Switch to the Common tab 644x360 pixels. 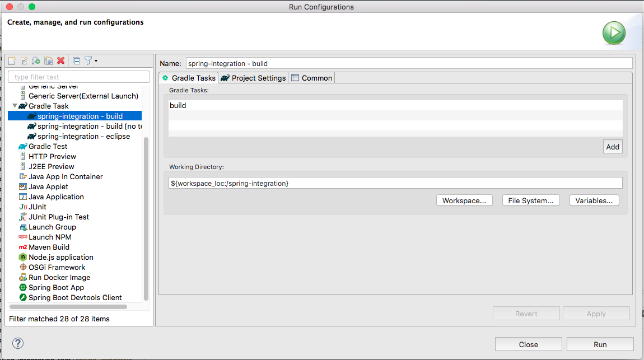click(x=312, y=78)
